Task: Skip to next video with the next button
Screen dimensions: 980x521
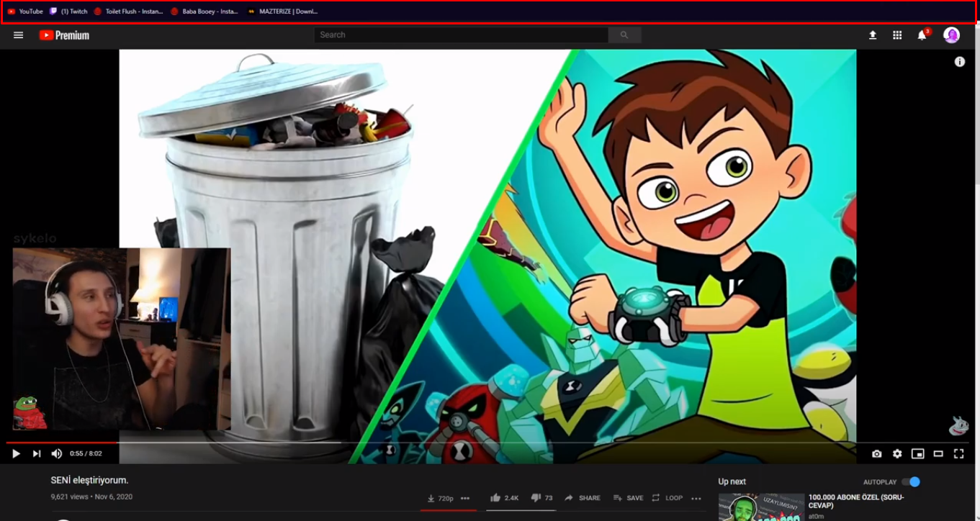Action: 35,453
